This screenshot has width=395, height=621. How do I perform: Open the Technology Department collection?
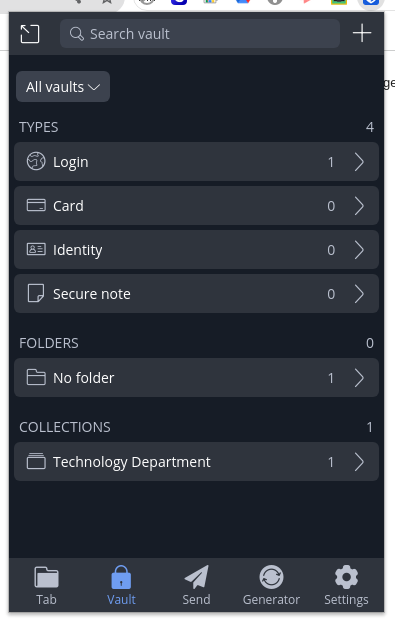click(x=197, y=462)
